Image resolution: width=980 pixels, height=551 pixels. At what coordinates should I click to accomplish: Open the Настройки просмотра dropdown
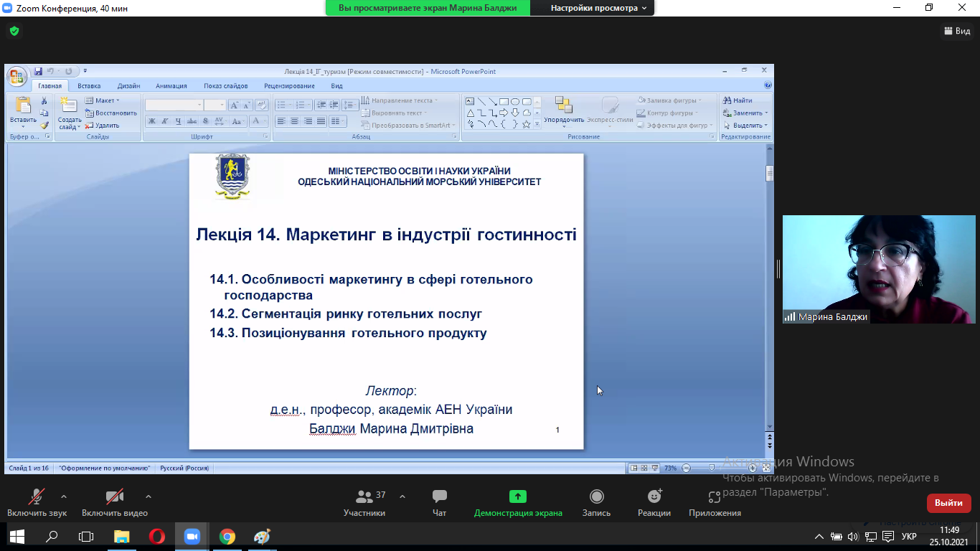(x=598, y=8)
